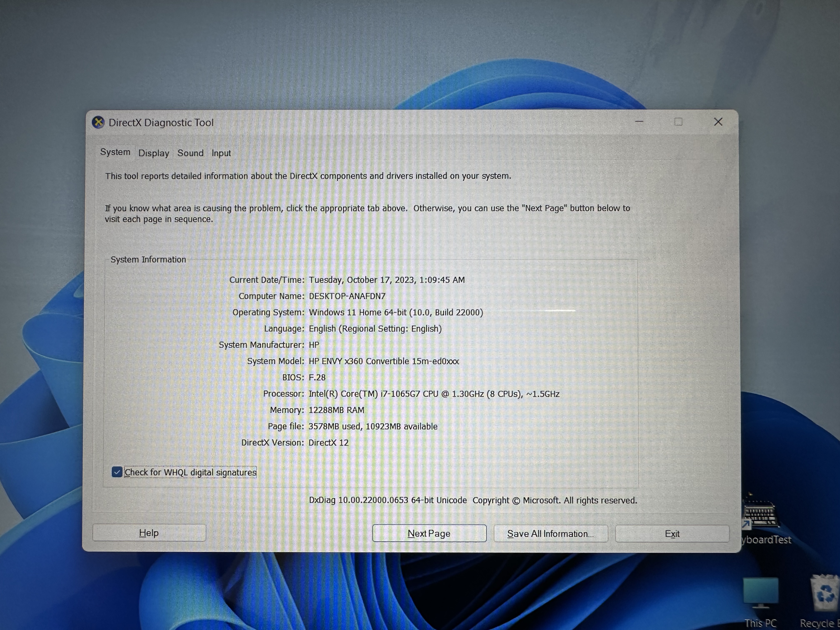The width and height of the screenshot is (840, 630).
Task: Open the Sound tab
Action: [x=190, y=153]
